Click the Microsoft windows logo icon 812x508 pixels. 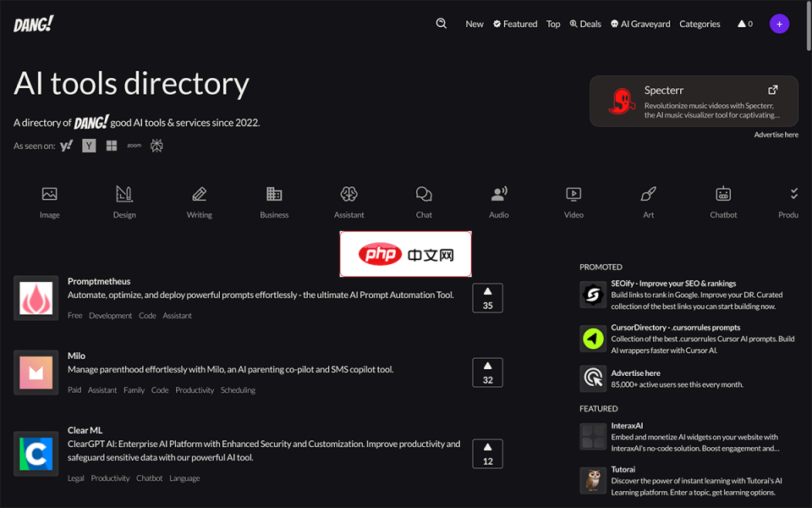112,146
